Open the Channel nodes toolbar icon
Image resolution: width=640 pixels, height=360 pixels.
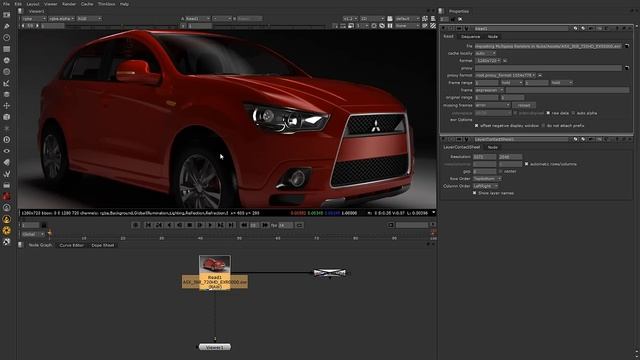click(x=7, y=49)
